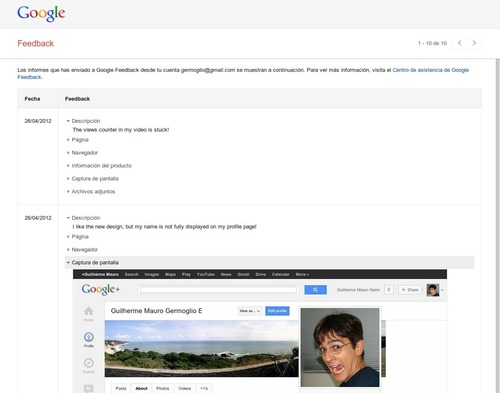Switch to the Photos tab
This screenshot has width=500, height=393.
pos(163,388)
